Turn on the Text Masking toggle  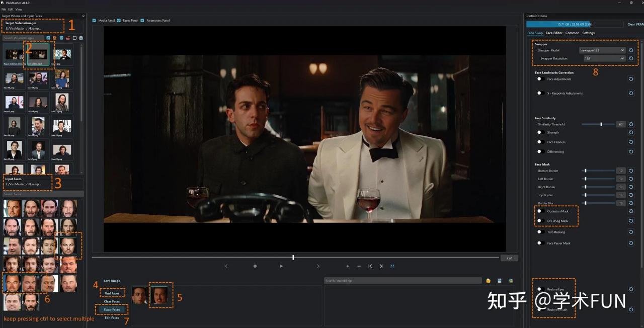point(540,232)
